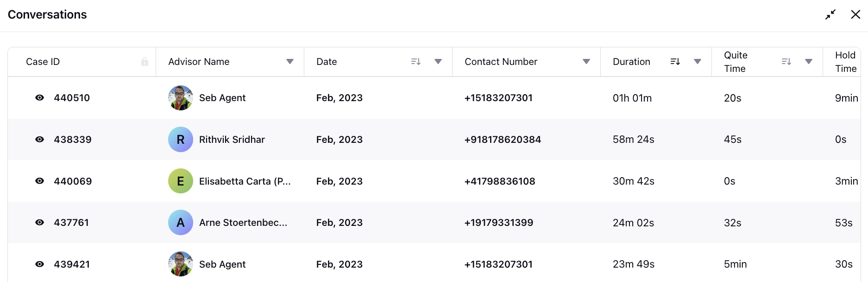The image size is (868, 282).
Task: Open Date column filter dropdown
Action: 438,62
